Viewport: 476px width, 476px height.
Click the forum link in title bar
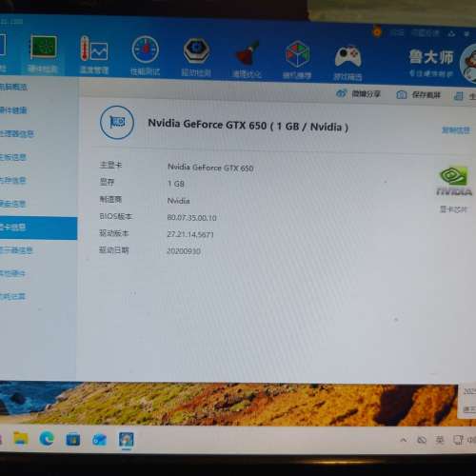397,32
